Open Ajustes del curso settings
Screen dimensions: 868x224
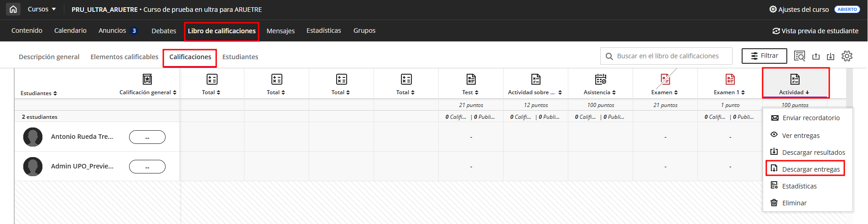coord(799,9)
